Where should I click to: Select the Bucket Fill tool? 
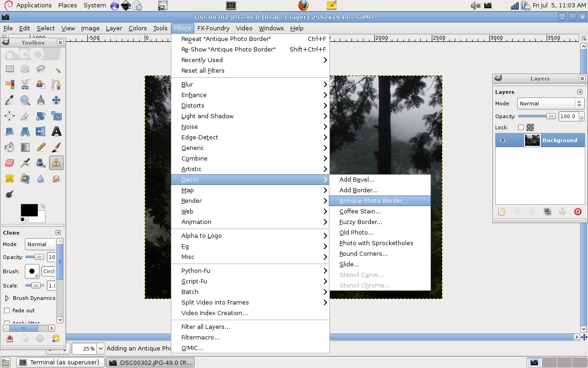9,147
